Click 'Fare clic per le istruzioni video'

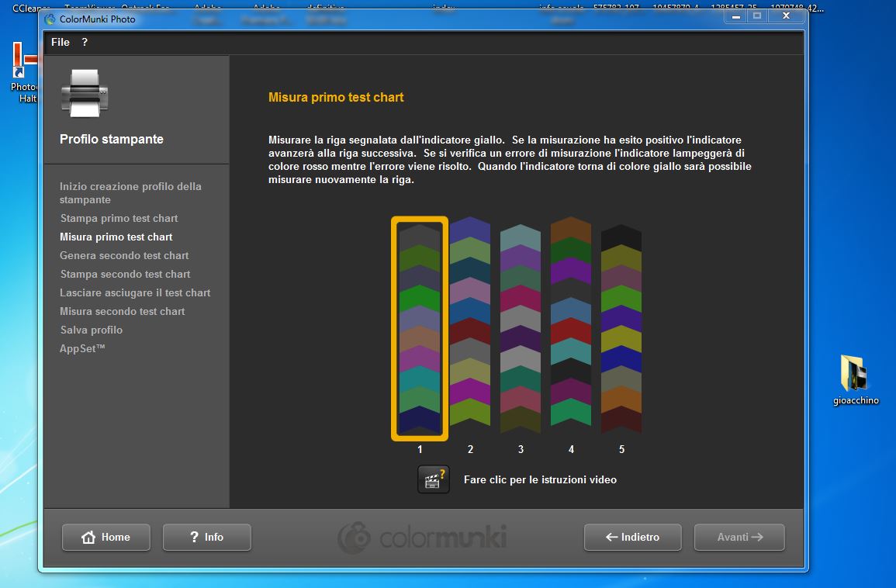click(x=540, y=480)
